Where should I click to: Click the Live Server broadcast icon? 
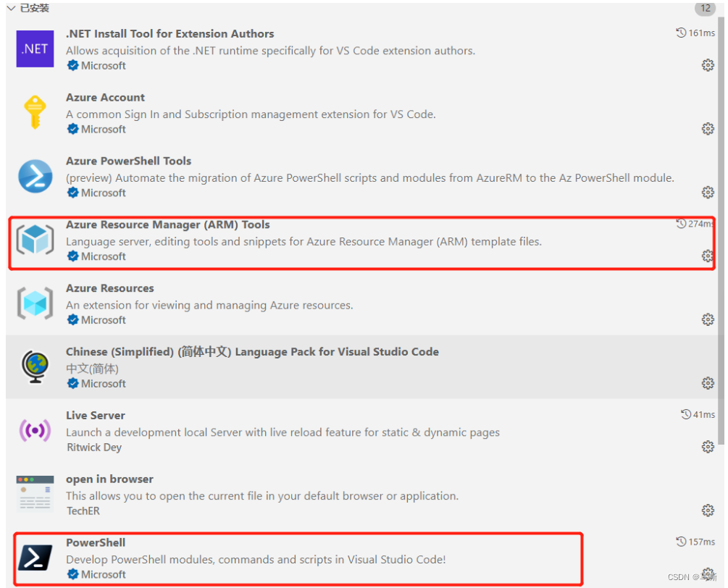(35, 430)
